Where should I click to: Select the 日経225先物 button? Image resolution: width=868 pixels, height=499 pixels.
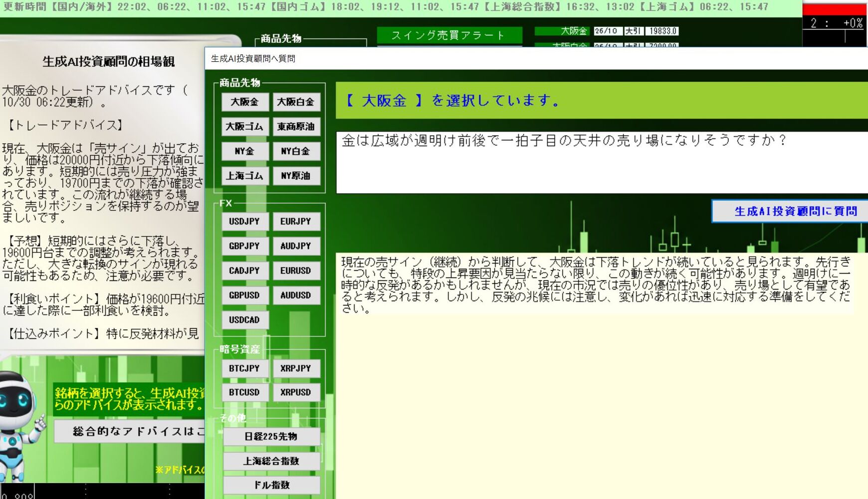click(x=271, y=437)
